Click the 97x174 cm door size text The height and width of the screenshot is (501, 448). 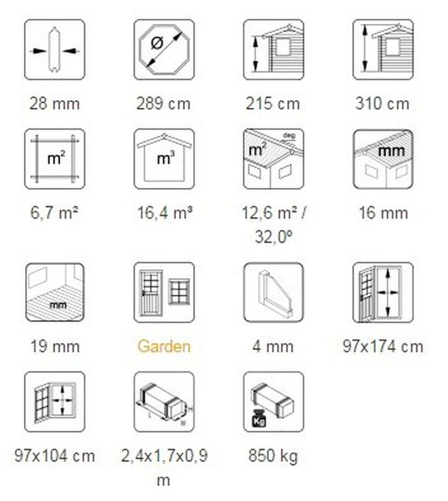point(383,346)
